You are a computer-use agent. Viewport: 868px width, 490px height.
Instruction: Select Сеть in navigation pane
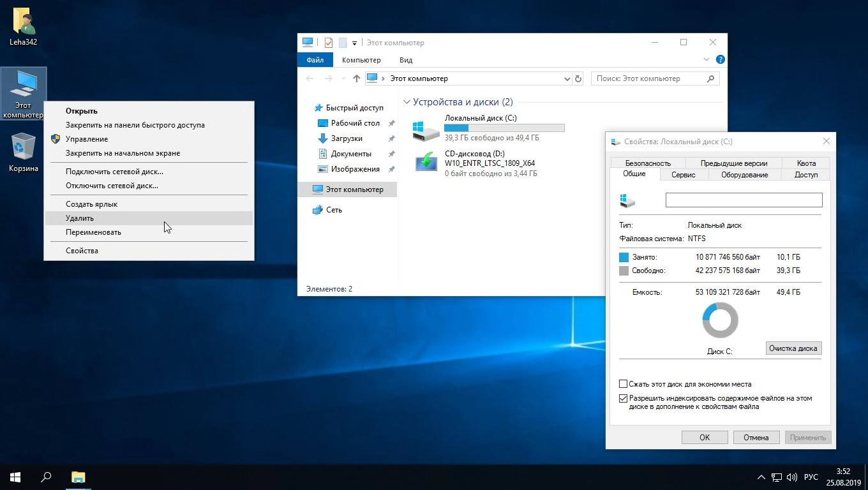coord(327,210)
